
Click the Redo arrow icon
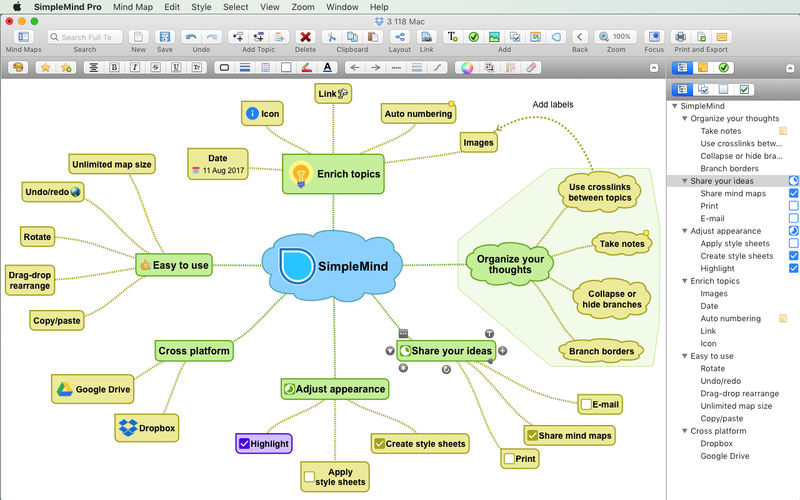(212, 37)
